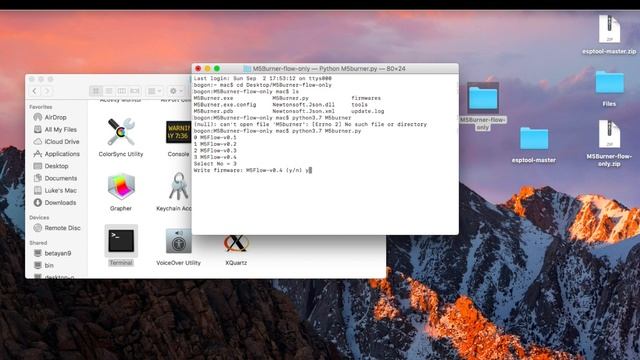Viewport: 640px width, 360px height.
Task: Select All My Files in sidebar
Action: [x=55, y=129]
